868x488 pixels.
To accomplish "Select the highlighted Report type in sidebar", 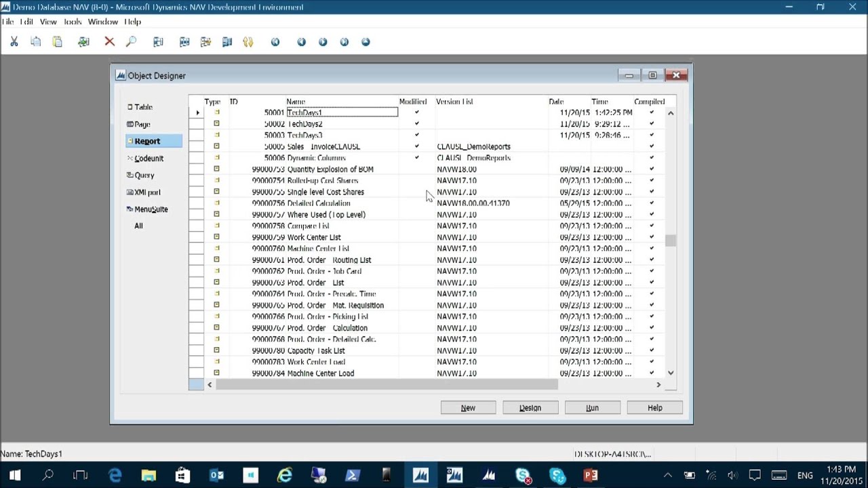I will (x=154, y=141).
